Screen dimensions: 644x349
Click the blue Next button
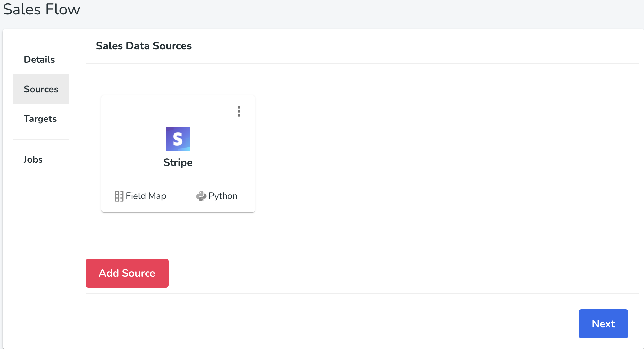pos(604,324)
